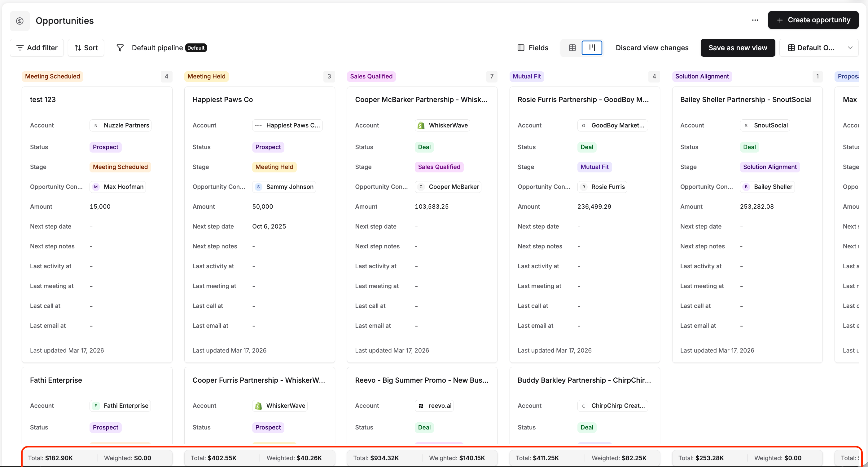Click the Max Hoofman contact chip
The width and height of the screenshot is (868, 467).
pyautogui.click(x=118, y=186)
